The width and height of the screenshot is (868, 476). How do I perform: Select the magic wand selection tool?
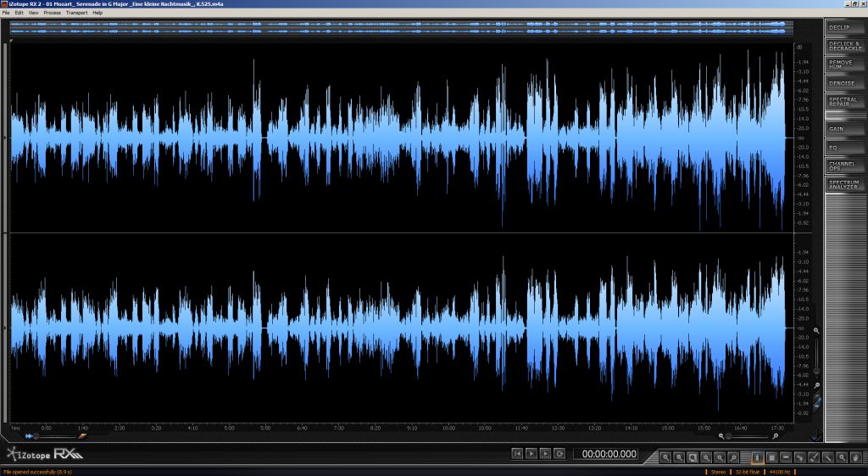click(x=828, y=457)
